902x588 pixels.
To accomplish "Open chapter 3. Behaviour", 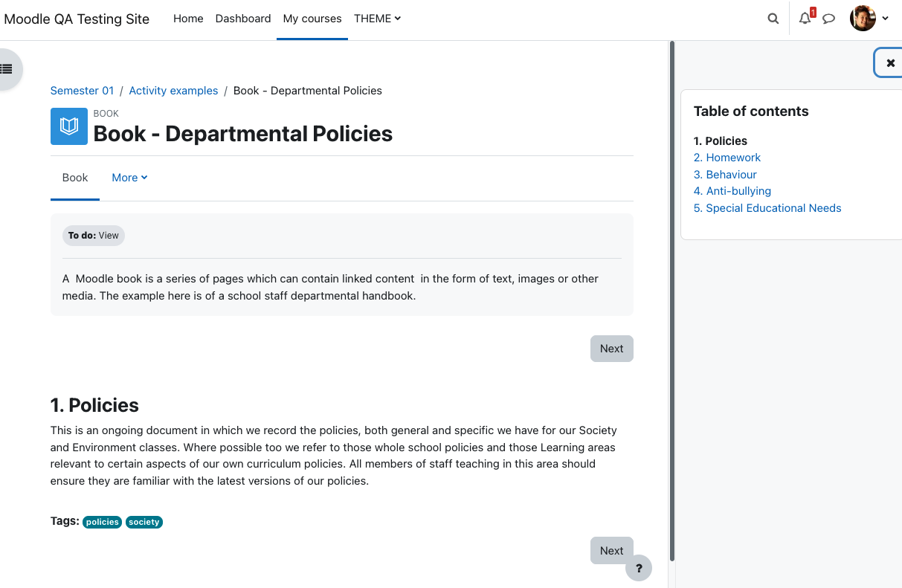I will point(725,175).
